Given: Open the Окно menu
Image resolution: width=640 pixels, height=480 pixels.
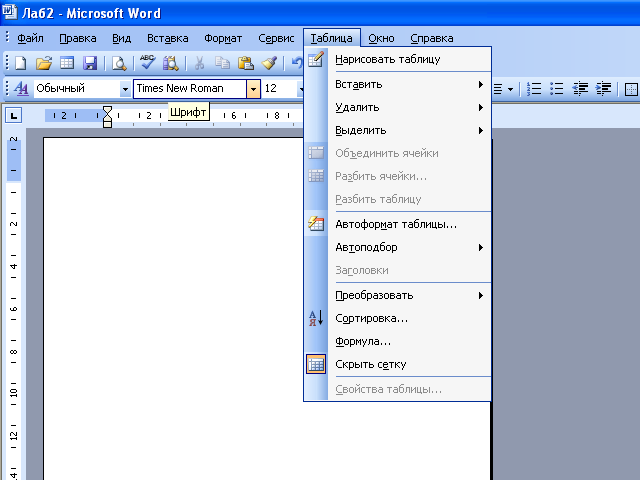Looking at the screenshot, I should click(381, 38).
